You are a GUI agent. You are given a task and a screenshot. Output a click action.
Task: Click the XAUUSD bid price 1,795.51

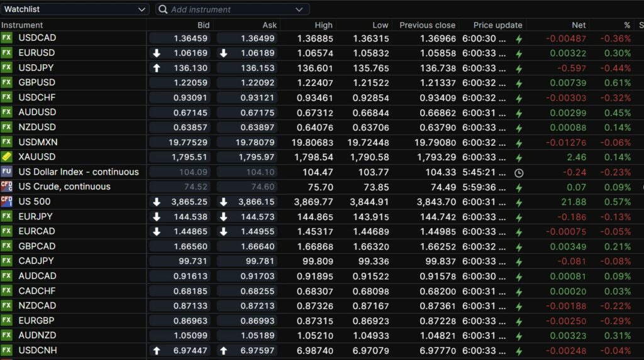coord(189,157)
